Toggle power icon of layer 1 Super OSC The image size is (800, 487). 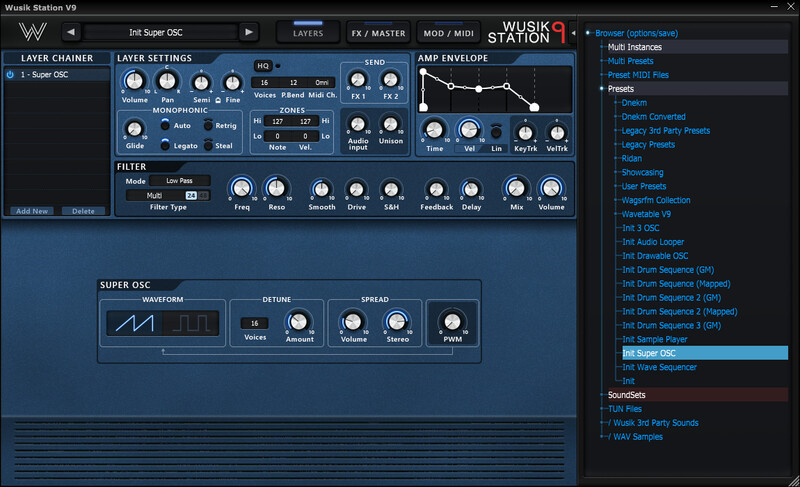tap(10, 74)
